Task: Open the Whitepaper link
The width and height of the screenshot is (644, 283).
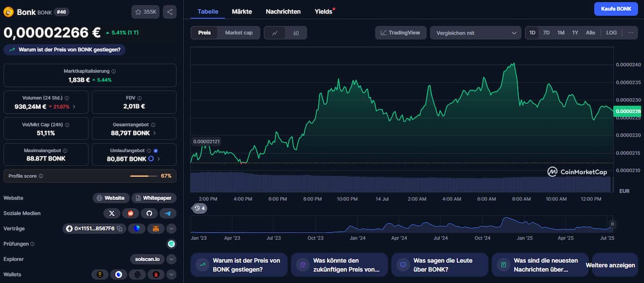Action: (154, 198)
